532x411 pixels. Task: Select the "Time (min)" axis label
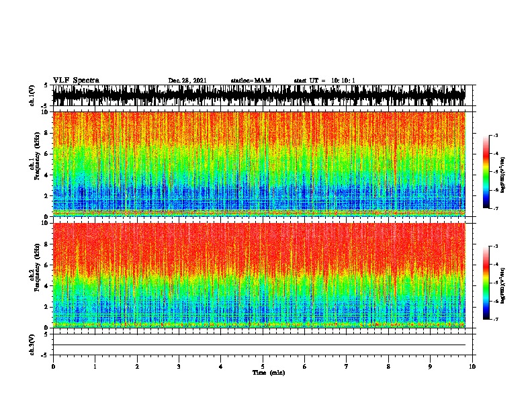point(269,373)
